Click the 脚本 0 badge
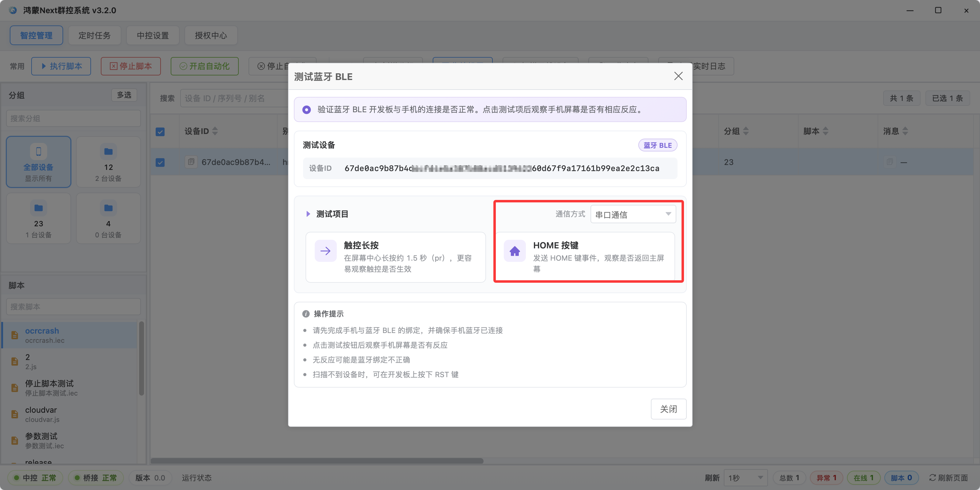This screenshot has width=980, height=490. pos(901,478)
